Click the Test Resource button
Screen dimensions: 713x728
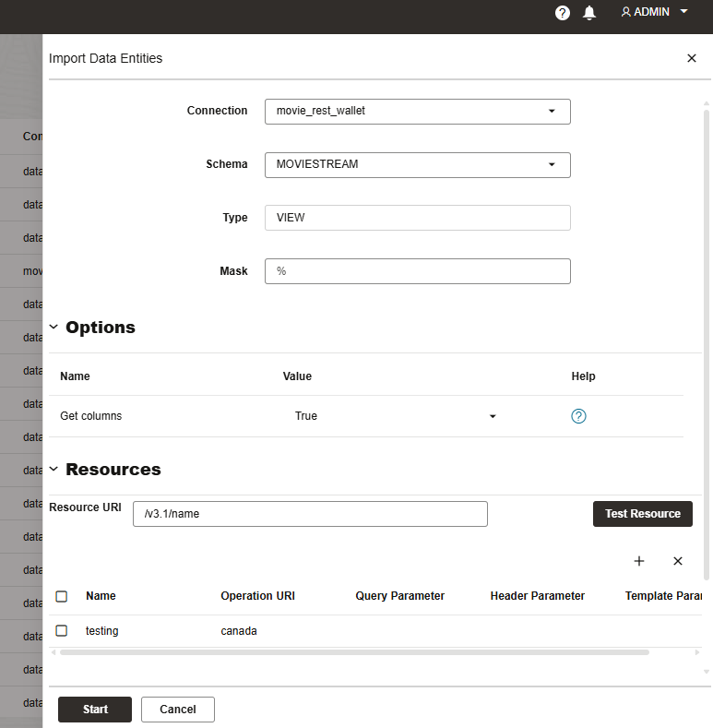pyautogui.click(x=642, y=514)
